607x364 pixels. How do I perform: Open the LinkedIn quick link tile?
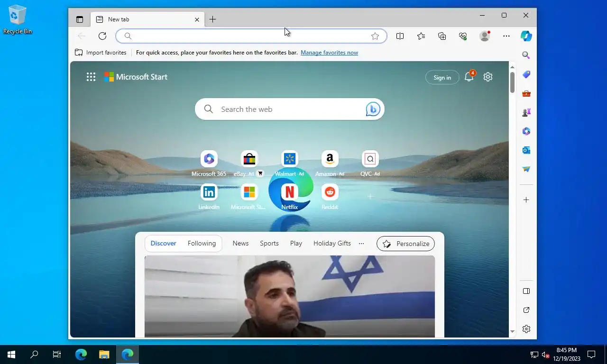(x=209, y=197)
